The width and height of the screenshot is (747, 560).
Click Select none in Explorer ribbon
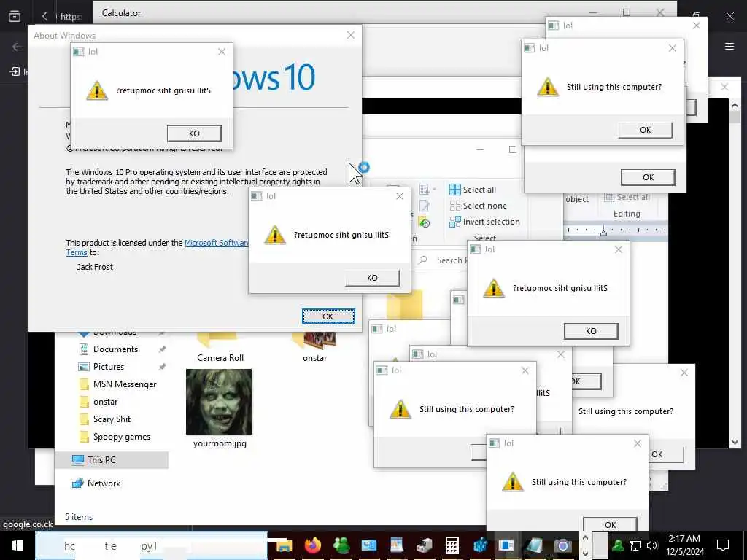pyautogui.click(x=479, y=206)
